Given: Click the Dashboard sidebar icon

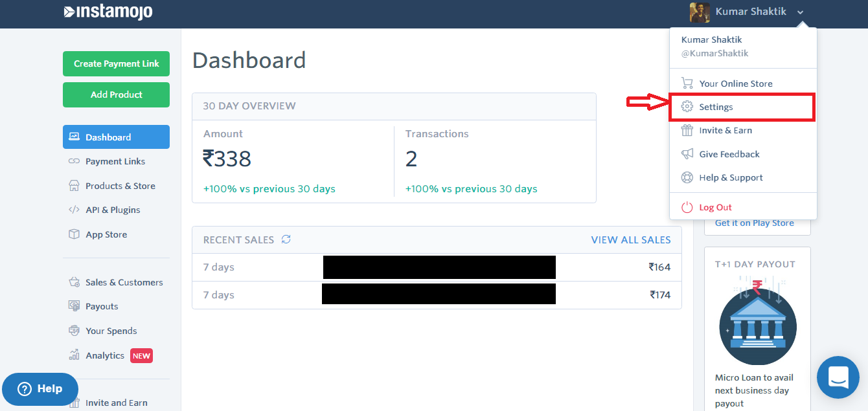Looking at the screenshot, I should [74, 137].
